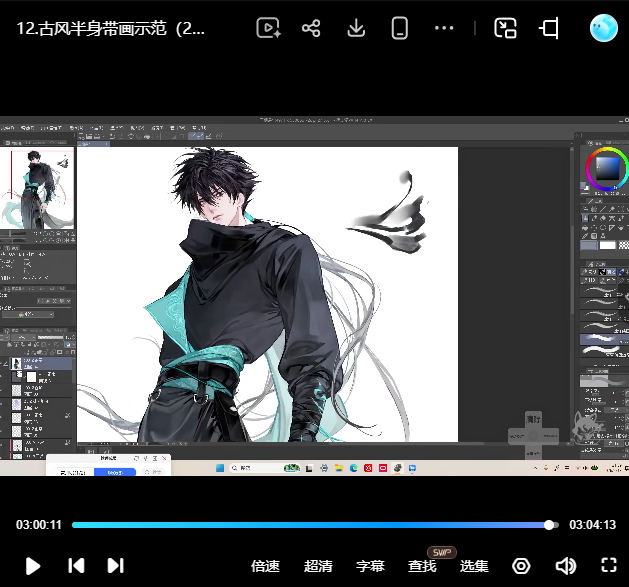Click the phone playback icon
Screen dimensions: 629x587
click(x=400, y=28)
